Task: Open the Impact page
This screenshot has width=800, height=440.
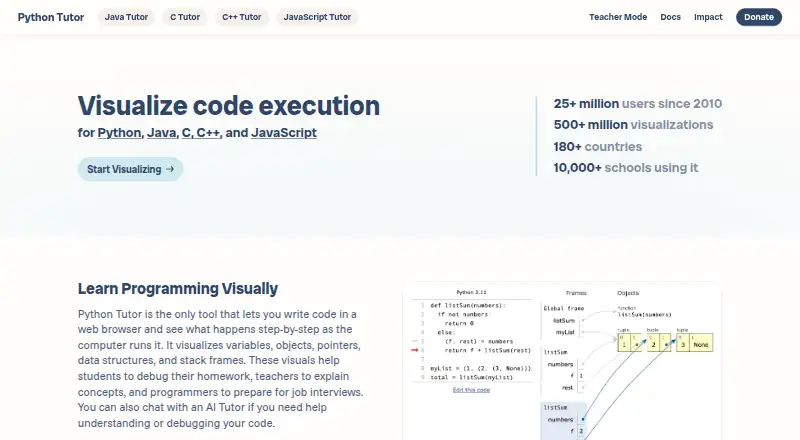Action: coord(708,17)
